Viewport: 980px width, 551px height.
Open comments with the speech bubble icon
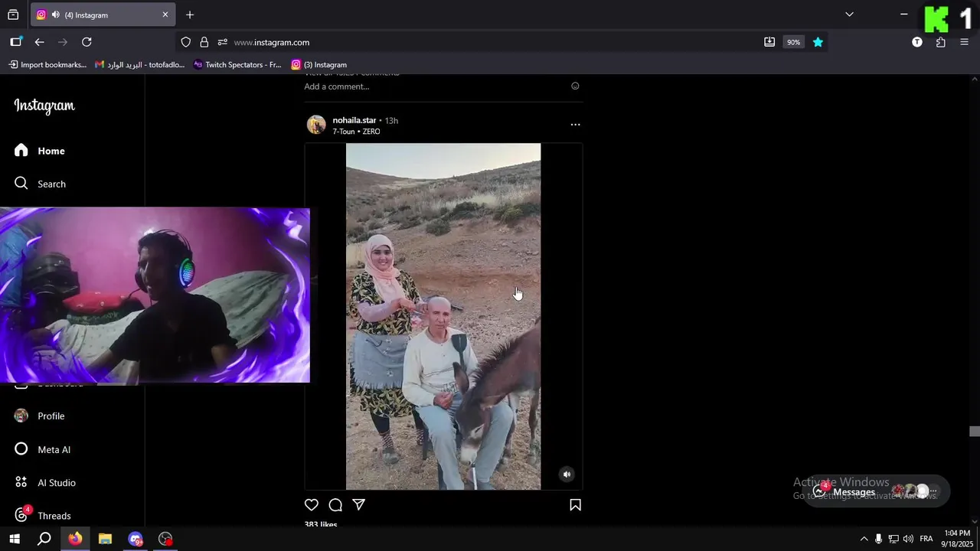pyautogui.click(x=335, y=505)
